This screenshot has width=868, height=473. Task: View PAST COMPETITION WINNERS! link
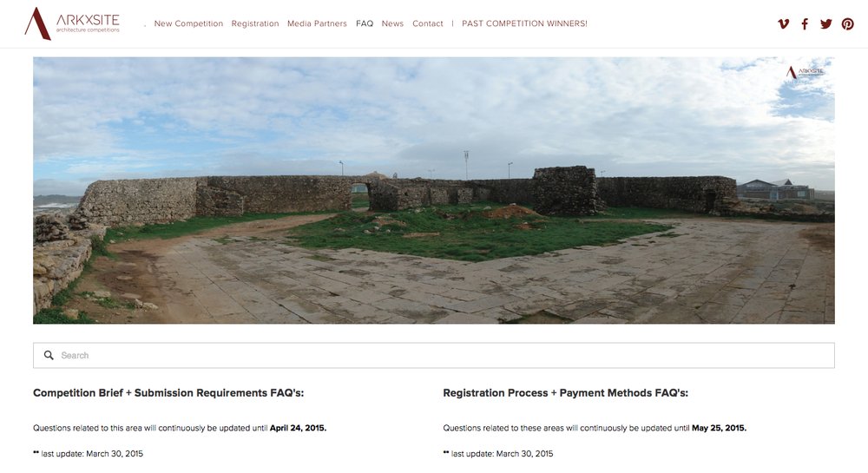point(524,23)
